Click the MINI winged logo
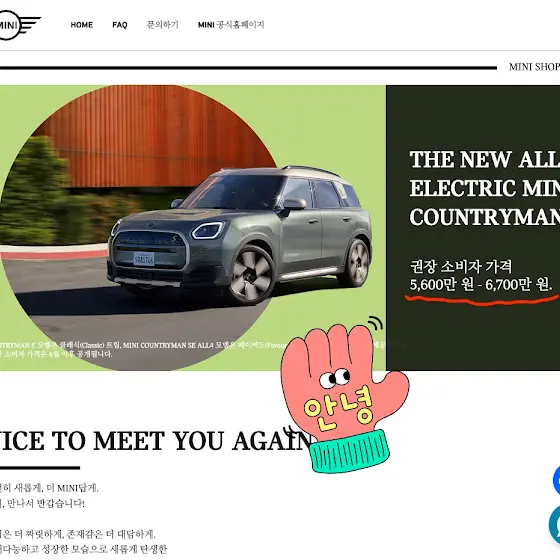The height and width of the screenshot is (560, 560). (19, 25)
